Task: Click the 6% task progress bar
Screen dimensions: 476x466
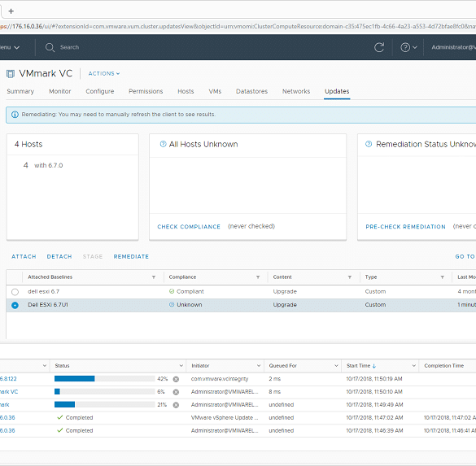Action: pos(105,392)
